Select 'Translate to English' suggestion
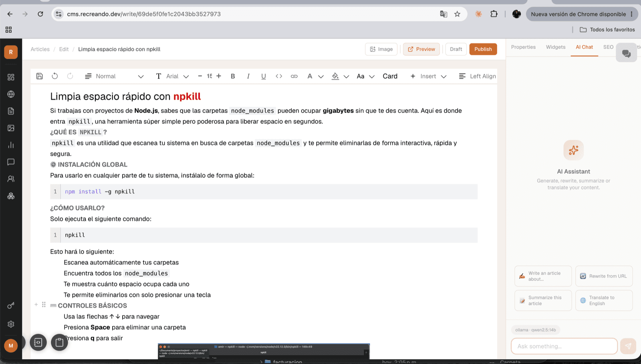Screen dimensions: 641x364 click(604, 300)
